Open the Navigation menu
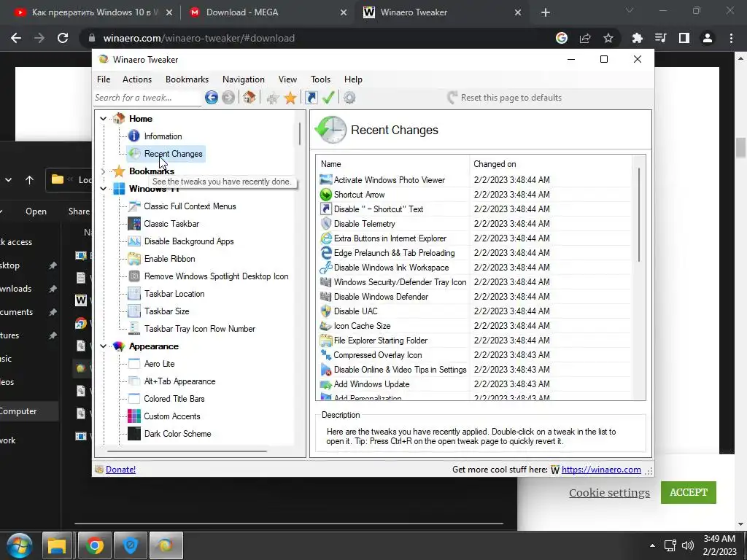The width and height of the screenshot is (747, 560). (244, 79)
